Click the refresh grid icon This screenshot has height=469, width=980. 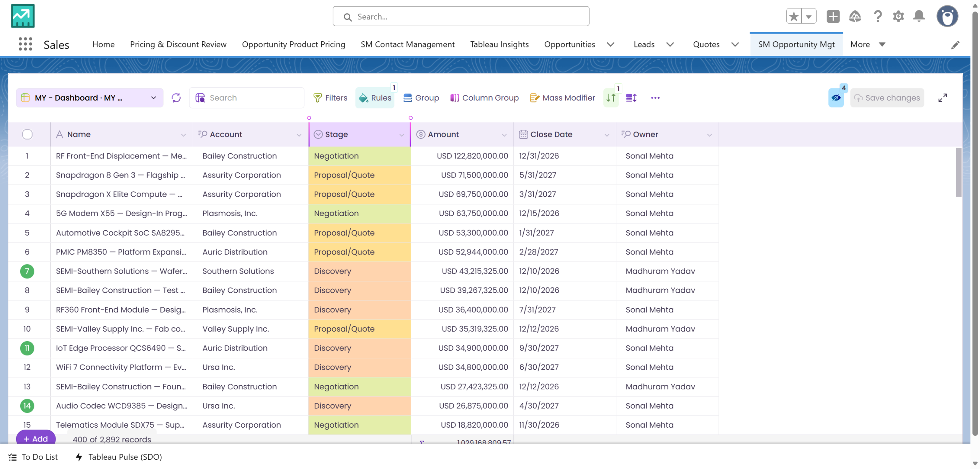(176, 98)
